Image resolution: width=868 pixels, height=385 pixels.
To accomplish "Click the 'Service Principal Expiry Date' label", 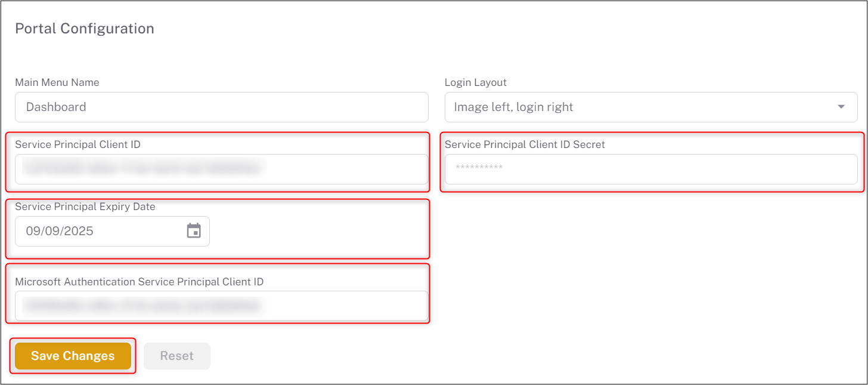I will click(x=85, y=207).
